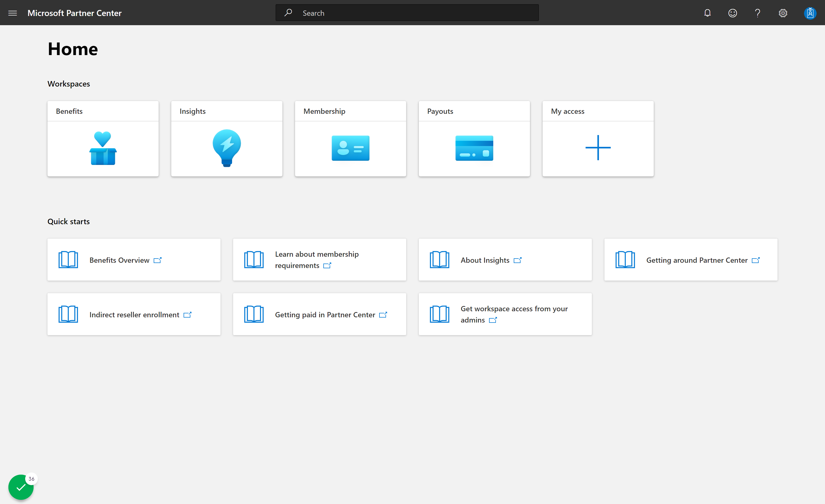The image size is (825, 504).
Task: Click book icon beside Getting around Partner Center
Action: pos(625,260)
